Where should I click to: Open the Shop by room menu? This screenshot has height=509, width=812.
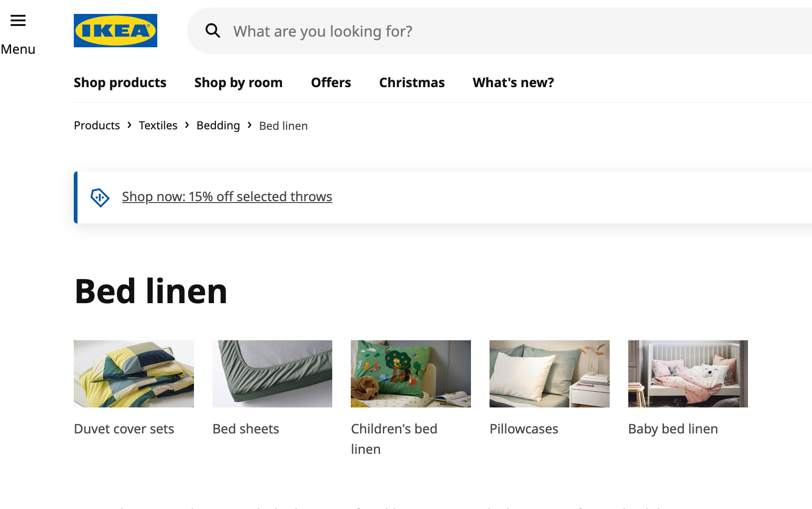[x=238, y=83]
